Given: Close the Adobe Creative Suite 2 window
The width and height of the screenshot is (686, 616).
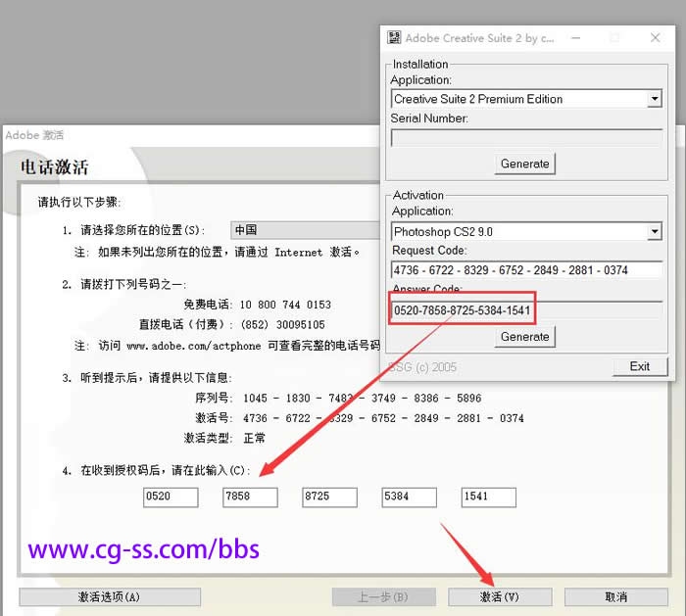Looking at the screenshot, I should point(656,38).
